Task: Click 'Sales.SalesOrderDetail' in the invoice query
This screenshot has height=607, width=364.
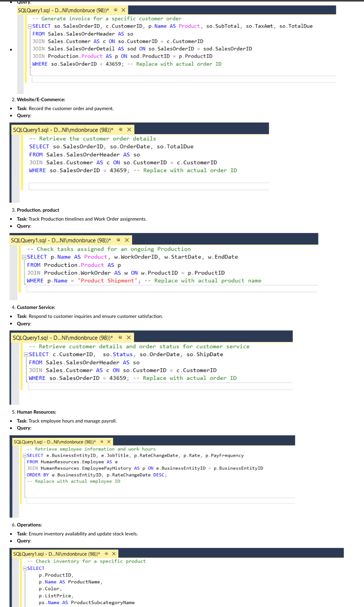Action: (x=81, y=49)
